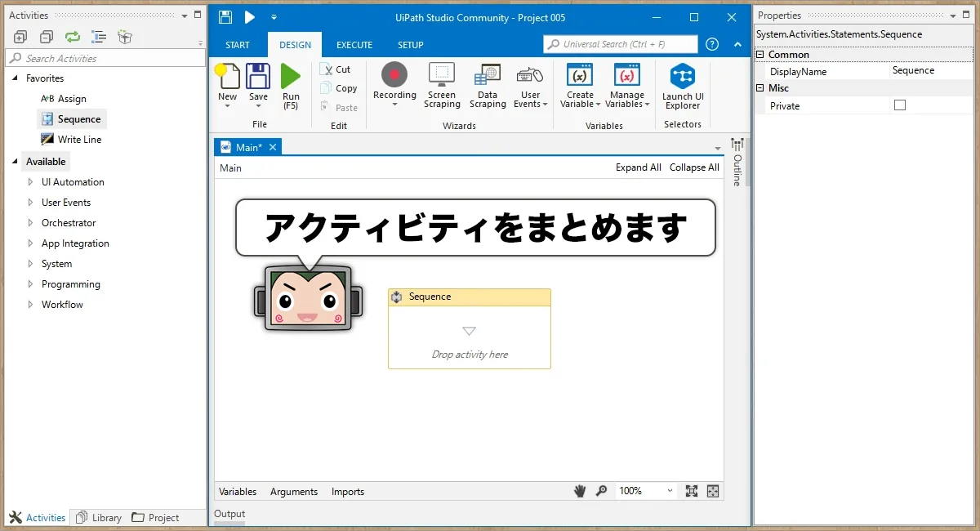Open the Outline side panel
This screenshot has height=531, width=980.
click(x=737, y=163)
